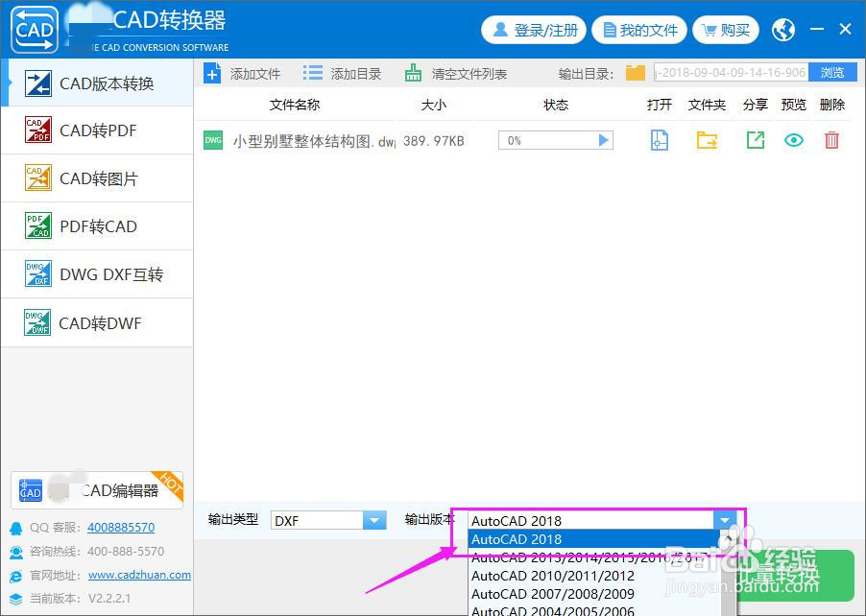Open the CAD转DWF section
Image resolution: width=866 pixels, height=616 pixels.
(97, 323)
